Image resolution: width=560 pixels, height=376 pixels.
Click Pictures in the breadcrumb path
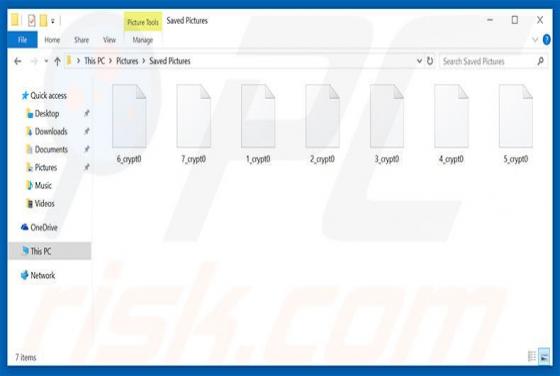[x=127, y=61]
